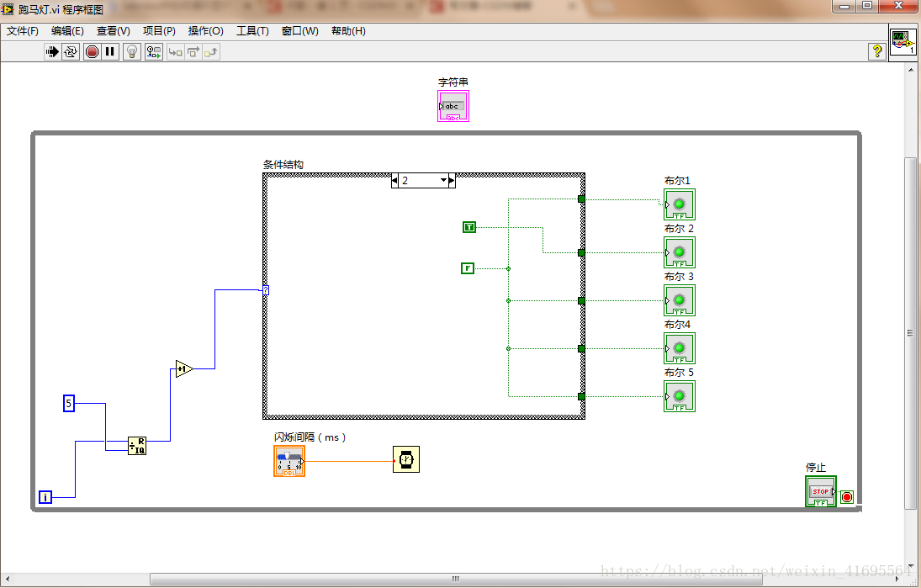Screen dimensions: 921x588
Task: Click the Quotient & Remainder function node
Action: click(137, 446)
